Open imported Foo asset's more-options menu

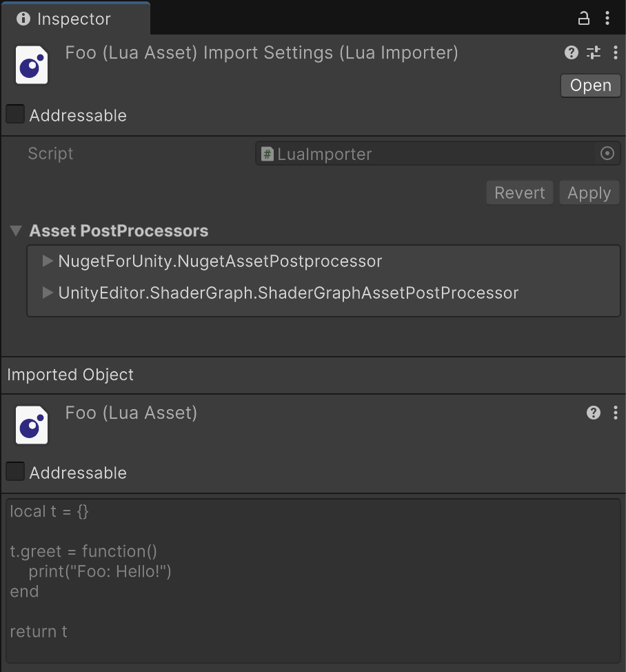pyautogui.click(x=616, y=413)
